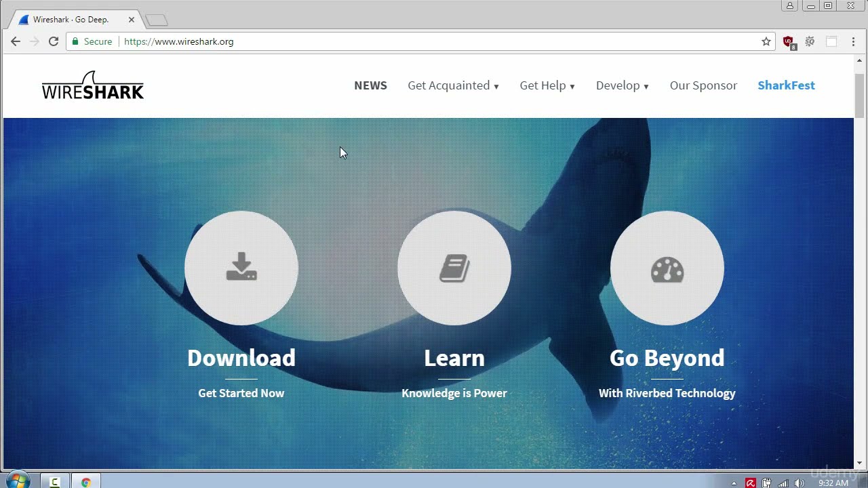The height and width of the screenshot is (488, 868).
Task: Click the Download heading link
Action: click(241, 358)
